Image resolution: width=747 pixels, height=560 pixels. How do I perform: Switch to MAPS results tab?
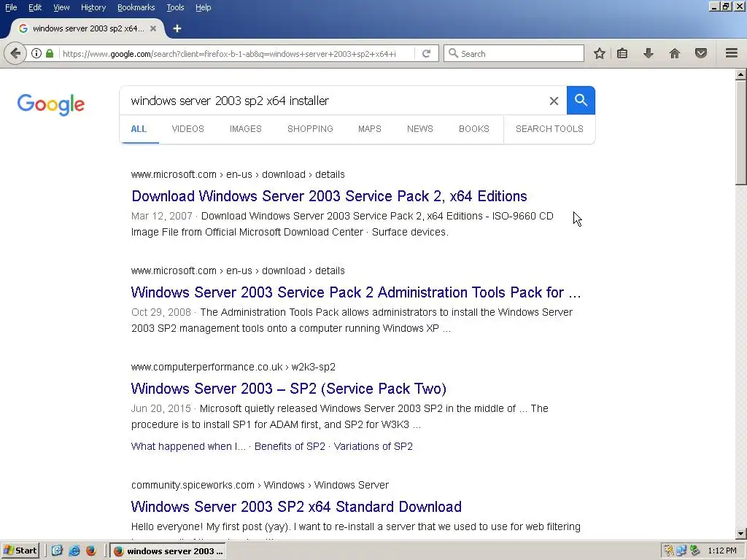coord(370,129)
